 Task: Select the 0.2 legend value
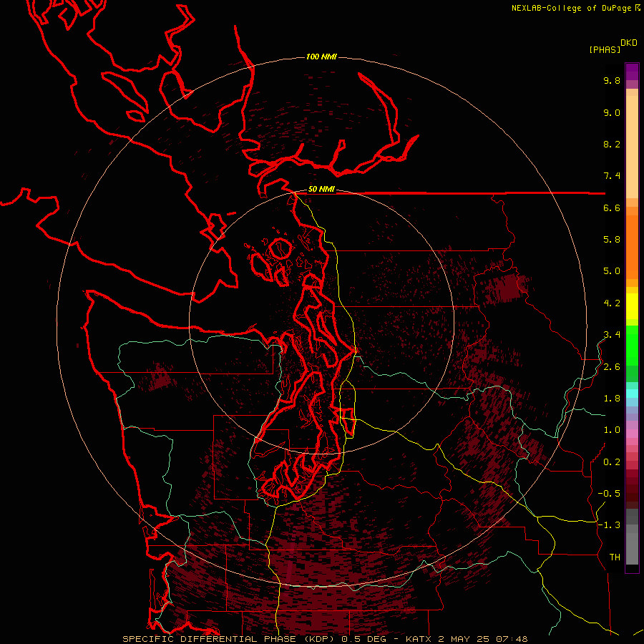tap(612, 462)
